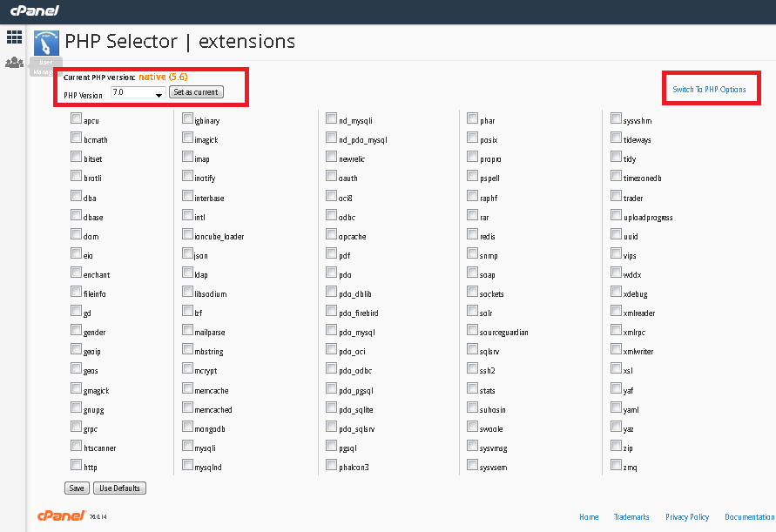Viewport: 776px width, 532px height.
Task: Check the zip extension checkbox
Action: pos(617,448)
